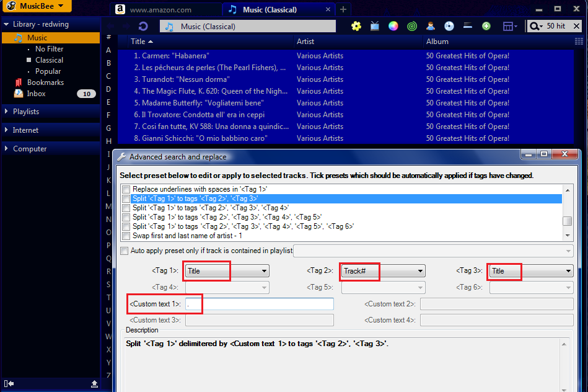Viewport: 588px width, 392px height.
Task: Jump to letter H in alphabet index
Action: [108, 141]
